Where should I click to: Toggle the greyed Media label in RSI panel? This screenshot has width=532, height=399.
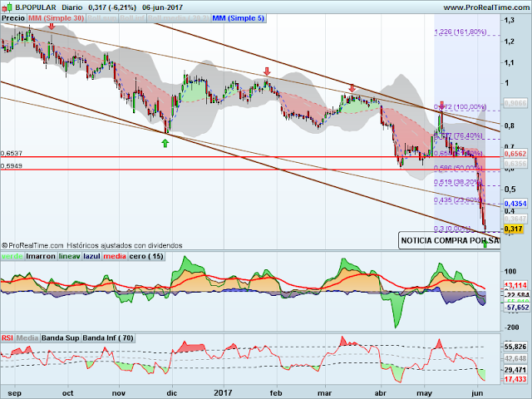(x=27, y=338)
